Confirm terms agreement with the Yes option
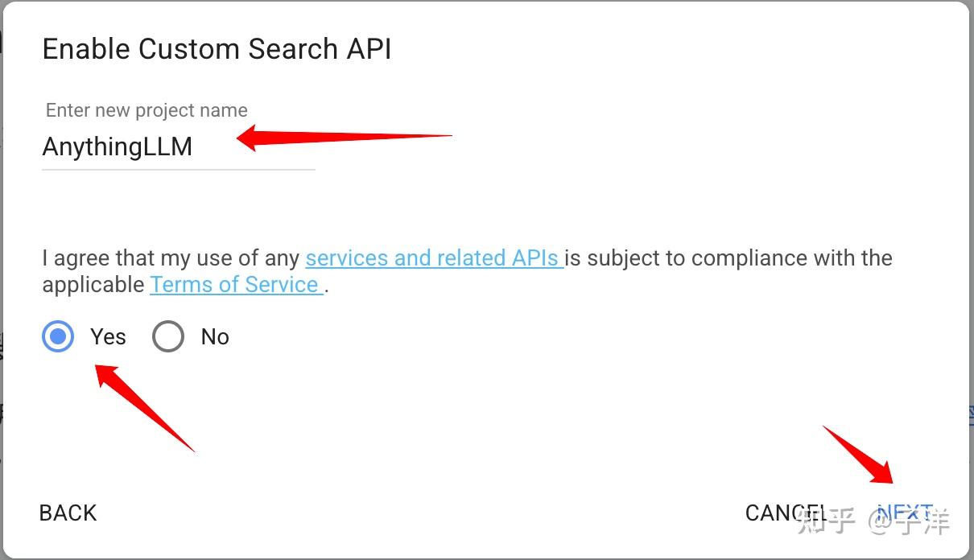The image size is (974, 560). click(57, 336)
